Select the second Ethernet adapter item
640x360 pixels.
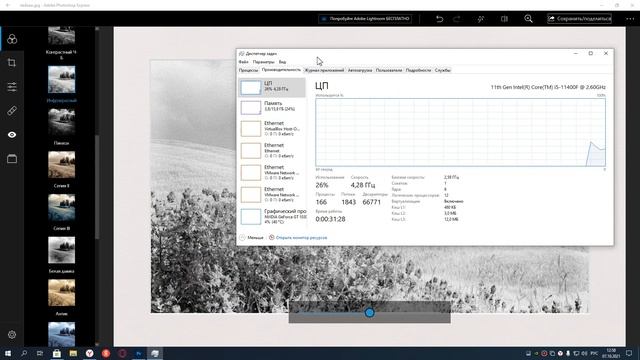click(272, 151)
